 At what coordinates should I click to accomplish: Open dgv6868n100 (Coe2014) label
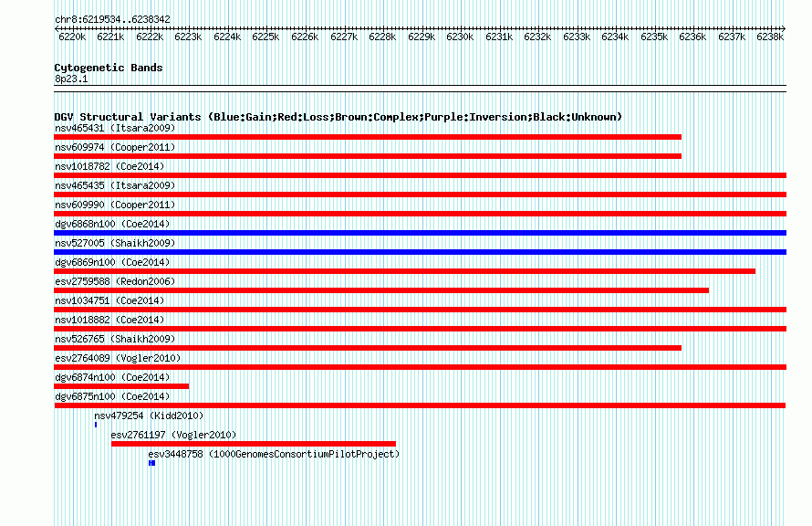(x=112, y=224)
